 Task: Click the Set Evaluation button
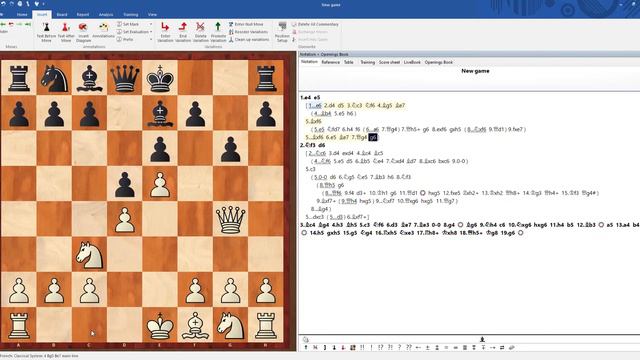(133, 32)
